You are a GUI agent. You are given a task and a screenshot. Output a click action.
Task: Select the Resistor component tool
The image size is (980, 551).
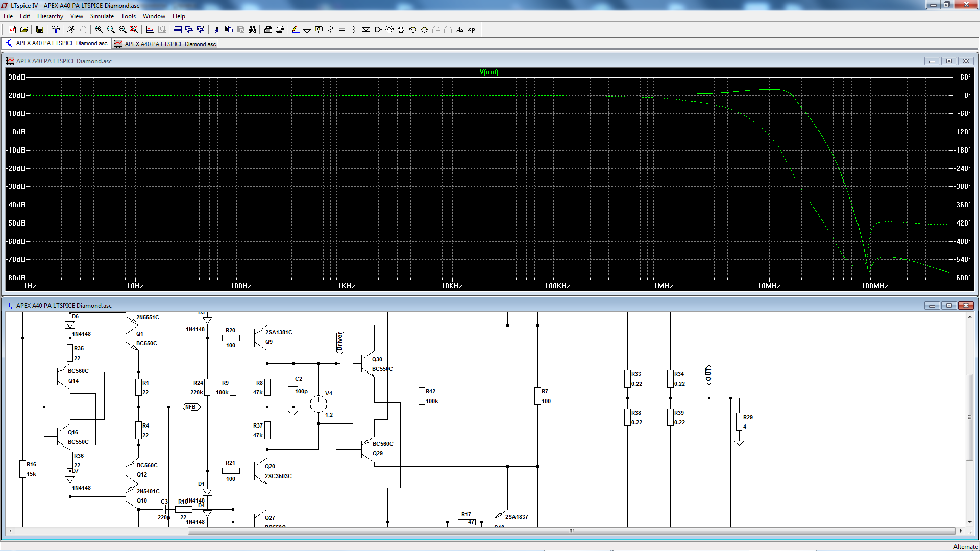pyautogui.click(x=330, y=30)
